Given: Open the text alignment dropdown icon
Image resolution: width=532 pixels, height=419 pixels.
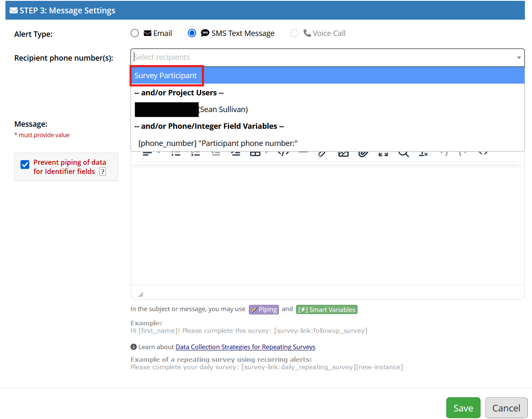Looking at the screenshot, I should 151,153.
